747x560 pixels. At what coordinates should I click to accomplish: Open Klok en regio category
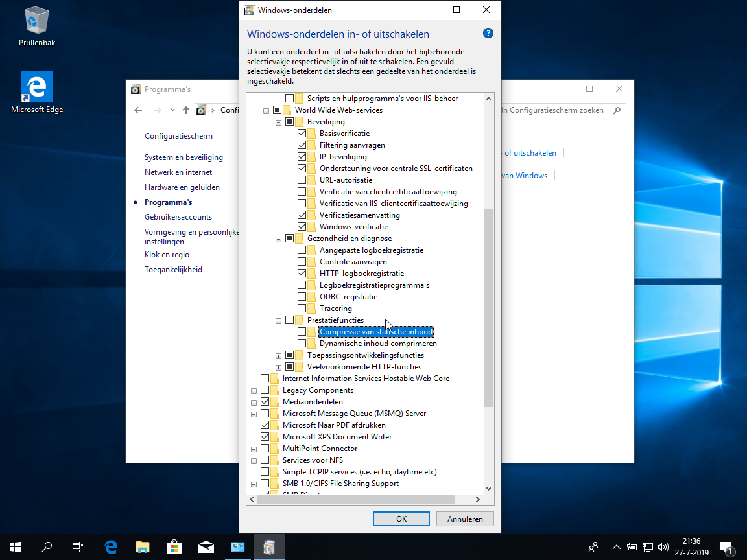(x=167, y=254)
